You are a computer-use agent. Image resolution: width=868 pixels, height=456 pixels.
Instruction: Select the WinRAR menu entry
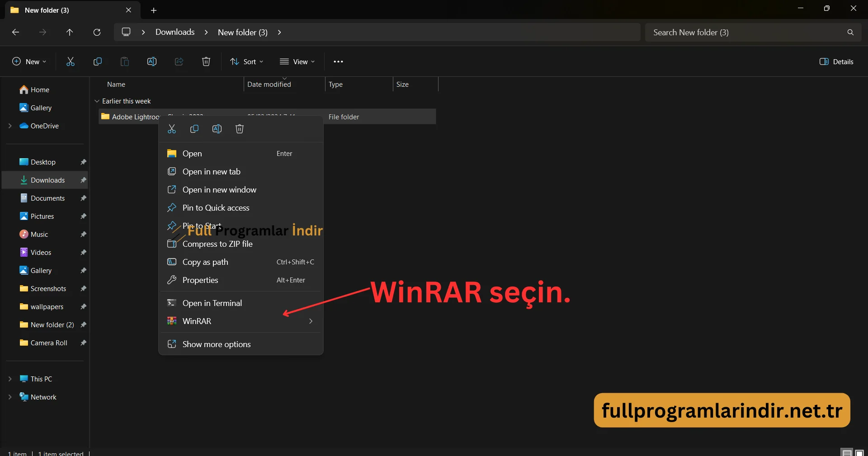pyautogui.click(x=241, y=321)
